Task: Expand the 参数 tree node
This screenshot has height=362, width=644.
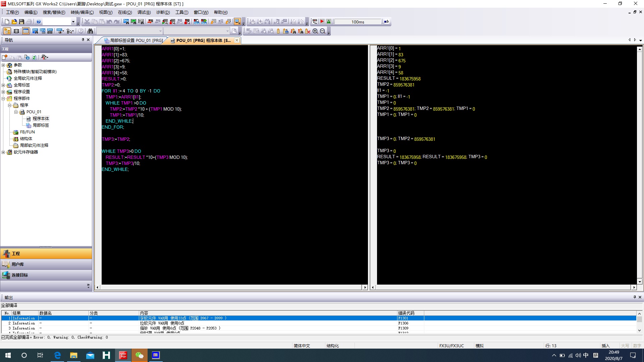Action: (x=3, y=65)
